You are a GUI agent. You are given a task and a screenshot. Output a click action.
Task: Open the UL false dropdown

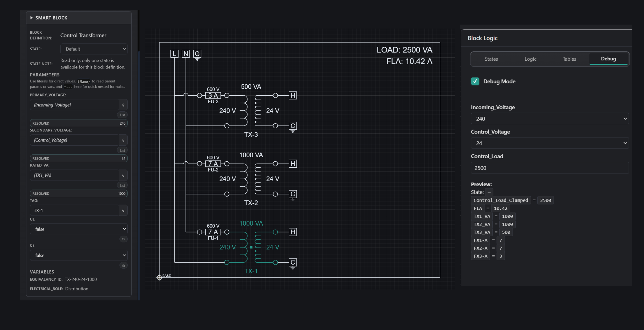[79, 229]
